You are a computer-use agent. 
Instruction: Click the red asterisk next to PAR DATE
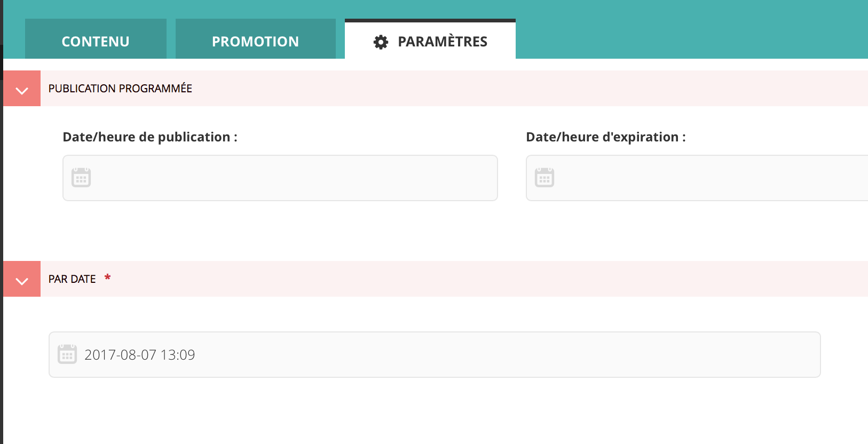(108, 277)
